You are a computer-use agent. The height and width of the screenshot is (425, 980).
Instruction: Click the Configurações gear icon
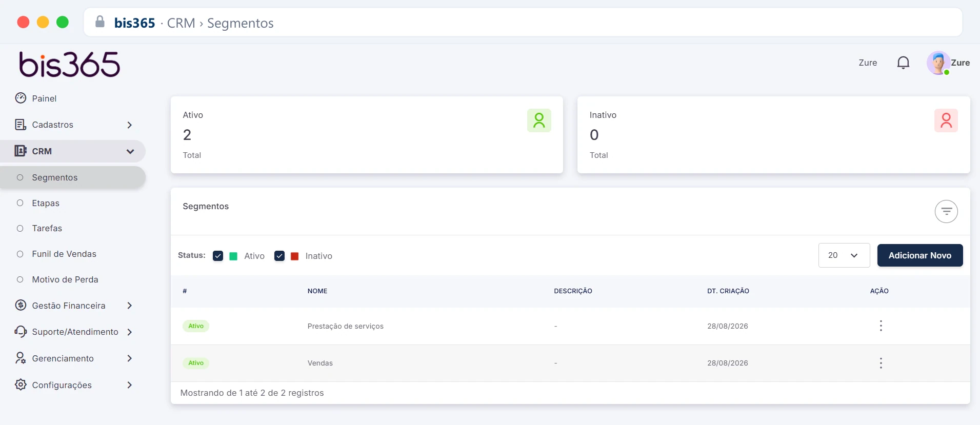(x=21, y=384)
